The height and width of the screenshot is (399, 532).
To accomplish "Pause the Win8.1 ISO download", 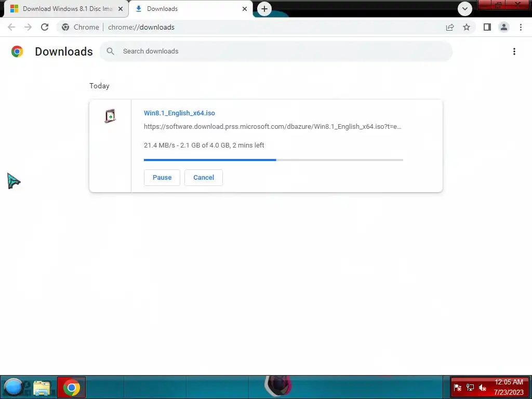I will coord(162,178).
